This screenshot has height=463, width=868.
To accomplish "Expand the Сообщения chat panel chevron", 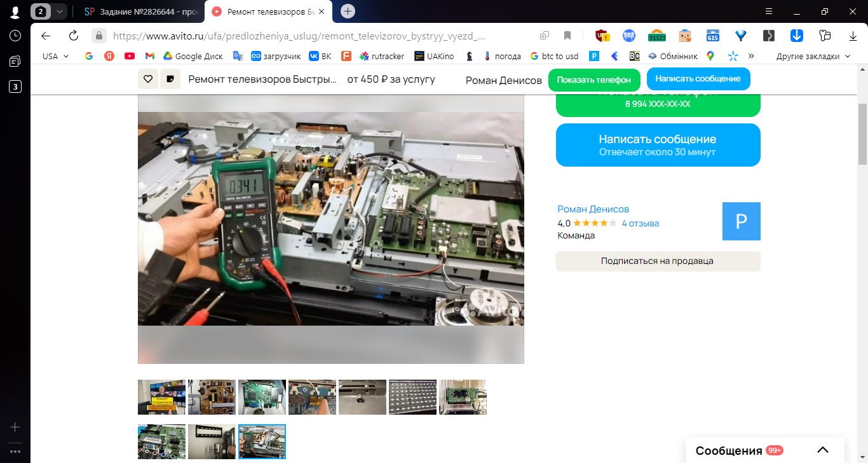I will 822,450.
